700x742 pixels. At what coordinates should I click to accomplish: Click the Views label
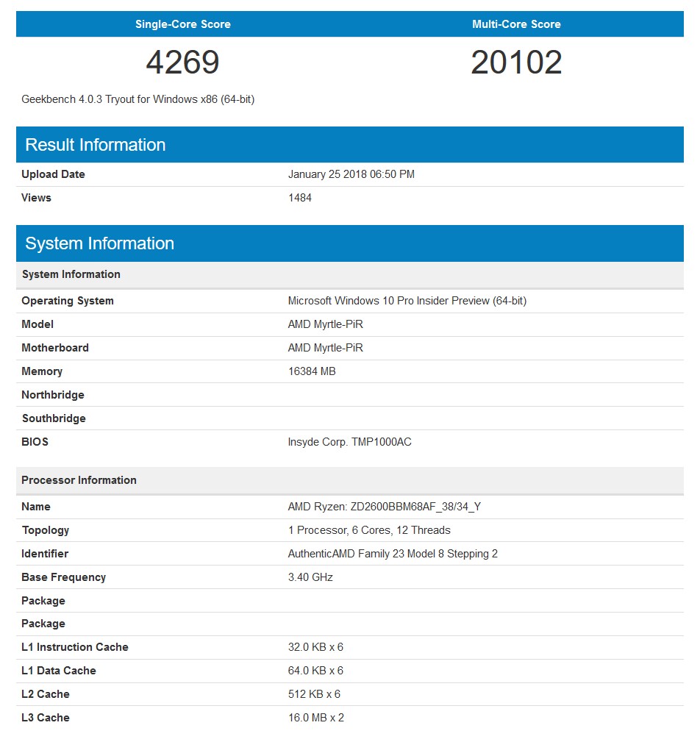(36, 198)
